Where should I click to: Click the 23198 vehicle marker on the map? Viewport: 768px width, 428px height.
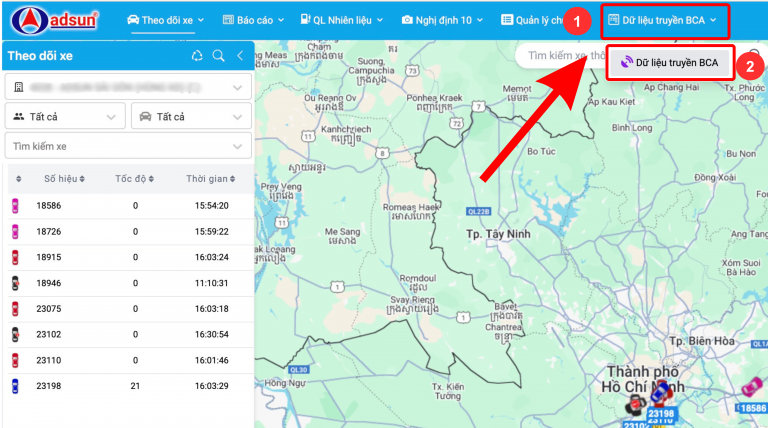[x=660, y=411]
